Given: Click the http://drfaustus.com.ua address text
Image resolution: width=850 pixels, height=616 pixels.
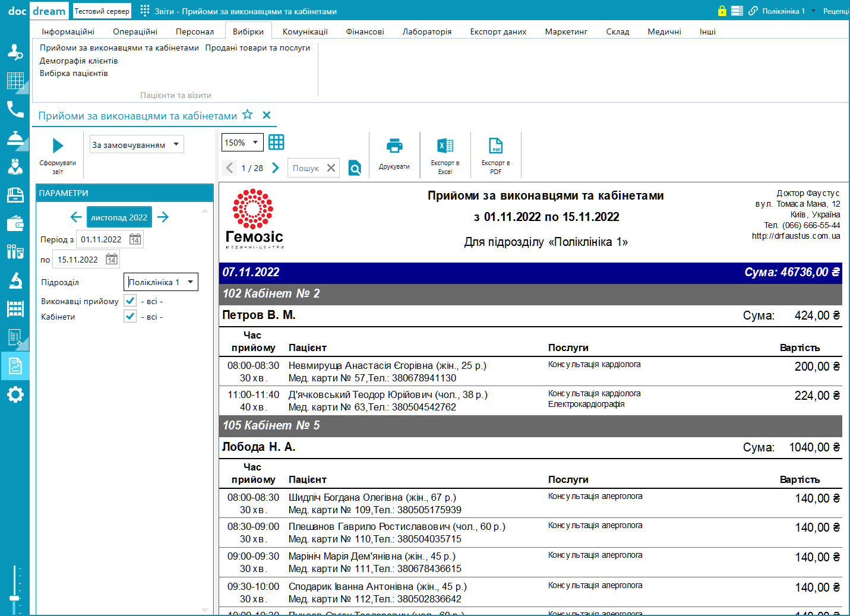Looking at the screenshot, I should (796, 236).
